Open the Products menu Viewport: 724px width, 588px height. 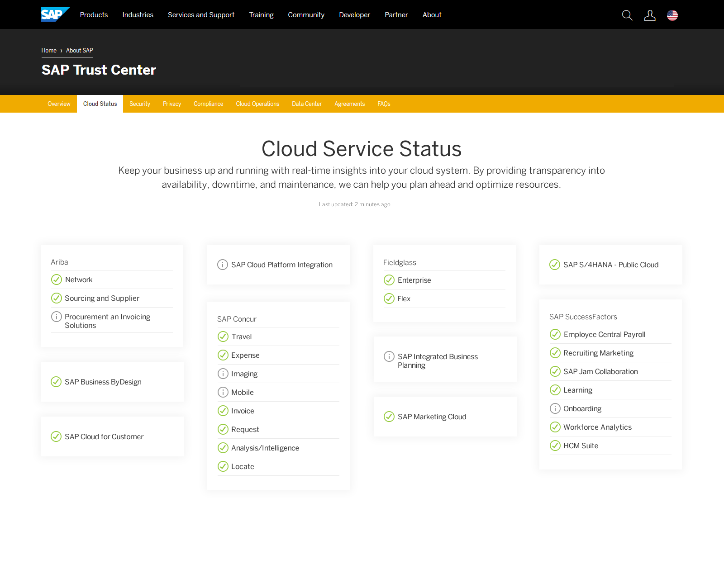pos(94,15)
